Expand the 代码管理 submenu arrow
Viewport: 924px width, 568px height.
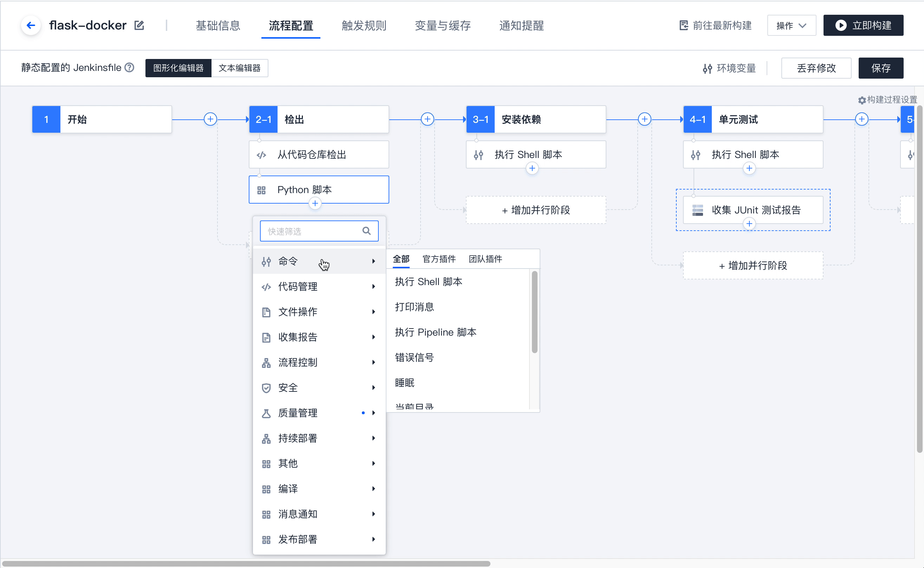373,286
